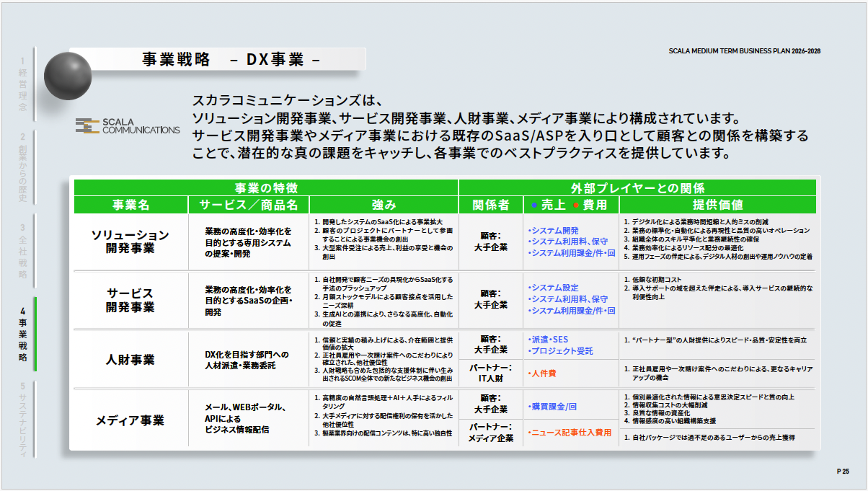Go to the 創業からの歴史 sidebar section
Viewport: 868px width, 491px height.
23,167
